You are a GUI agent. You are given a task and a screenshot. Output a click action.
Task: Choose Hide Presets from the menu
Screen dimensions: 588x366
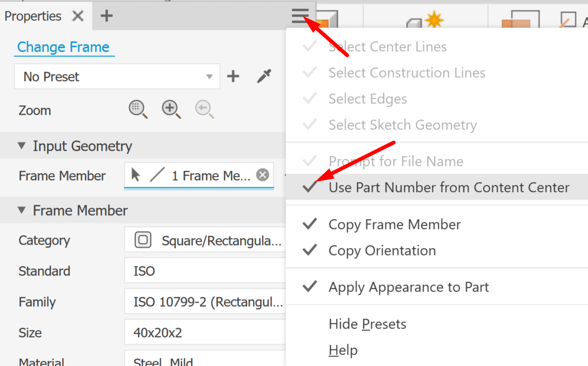click(x=367, y=324)
